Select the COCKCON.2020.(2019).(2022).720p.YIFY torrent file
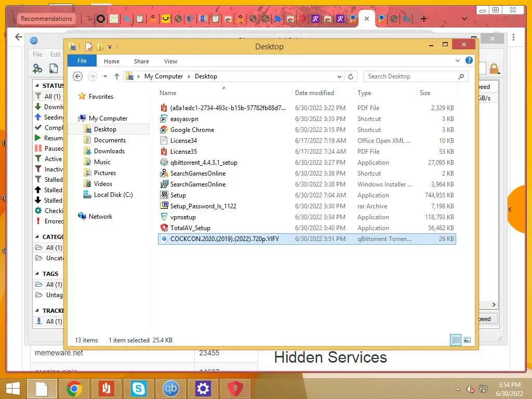The height and width of the screenshot is (399, 532). click(307, 239)
